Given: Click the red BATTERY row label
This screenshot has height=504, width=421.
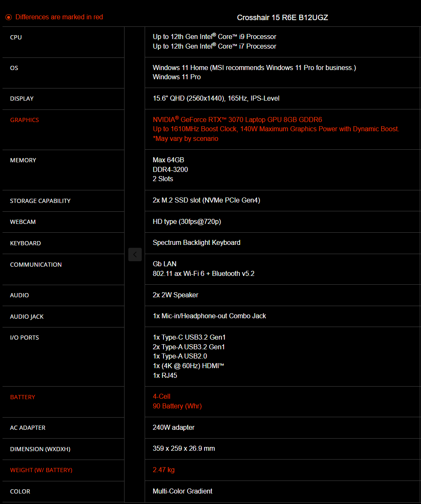Looking at the screenshot, I should click(23, 397).
